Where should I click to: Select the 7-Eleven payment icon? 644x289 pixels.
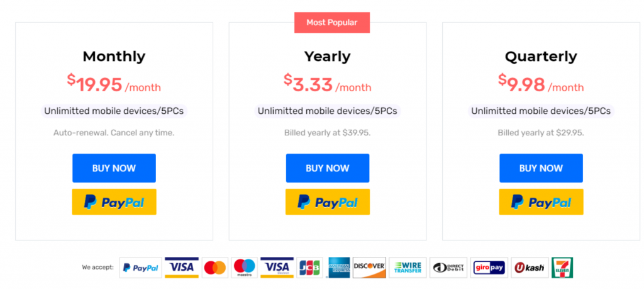click(562, 268)
